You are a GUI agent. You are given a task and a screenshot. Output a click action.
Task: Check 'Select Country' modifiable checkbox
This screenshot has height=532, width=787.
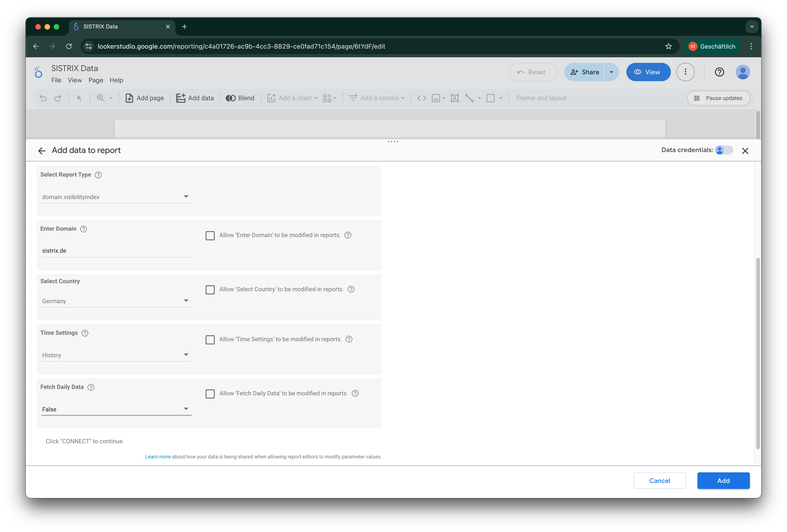pos(210,290)
